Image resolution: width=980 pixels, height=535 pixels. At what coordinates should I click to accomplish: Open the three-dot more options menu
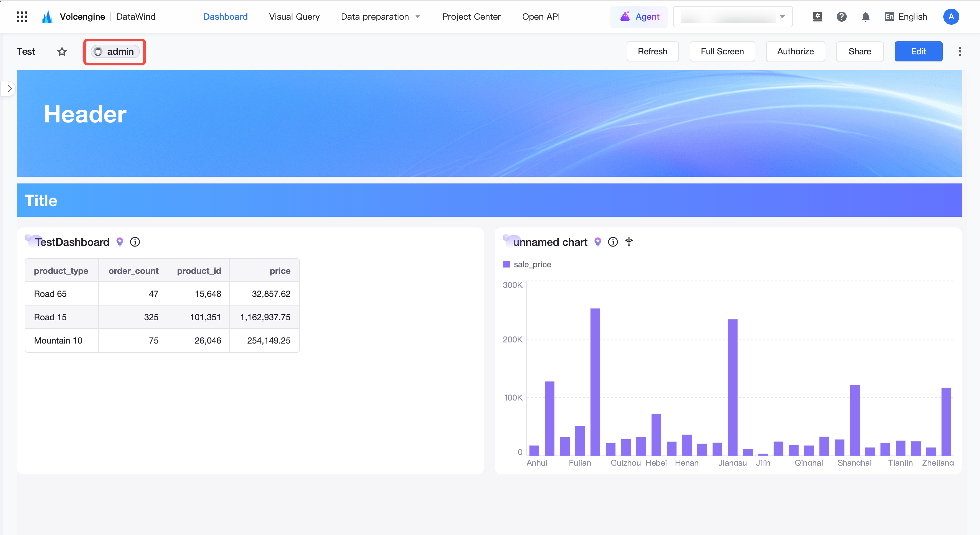tap(959, 51)
